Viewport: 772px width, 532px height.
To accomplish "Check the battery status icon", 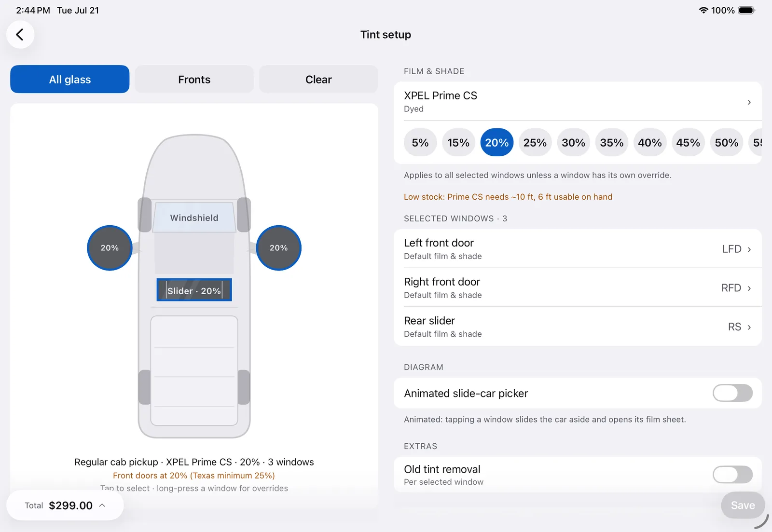I will tap(746, 10).
